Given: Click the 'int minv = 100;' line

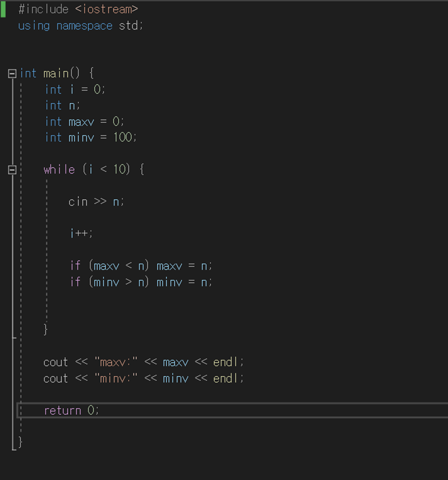Looking at the screenshot, I should (91, 138).
